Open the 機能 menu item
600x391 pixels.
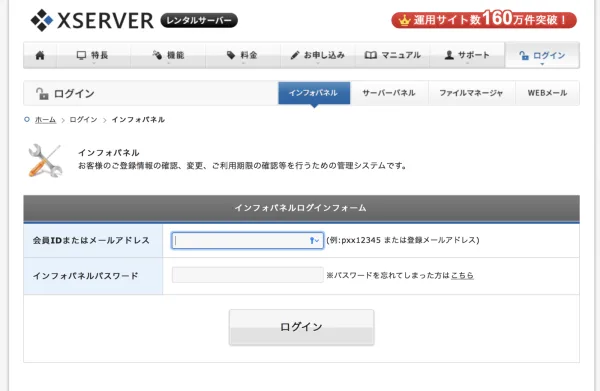pyautogui.click(x=168, y=55)
